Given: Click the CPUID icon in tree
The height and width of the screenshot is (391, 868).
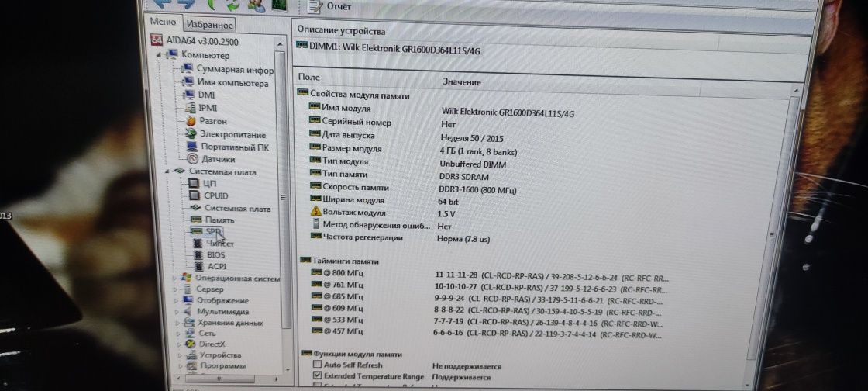Looking at the screenshot, I should point(195,195).
